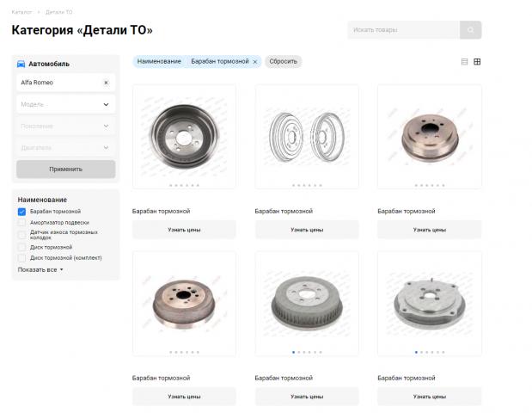Open the Детали ТО breadcrumb
The image size is (532, 413).
click(58, 13)
